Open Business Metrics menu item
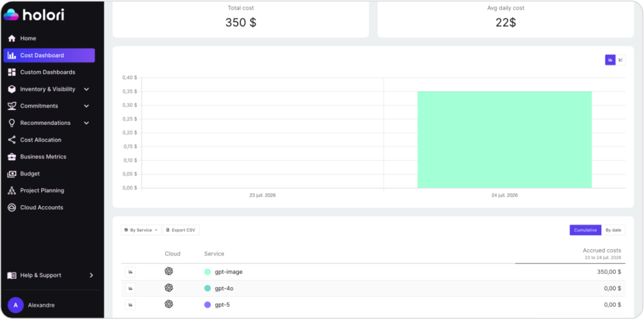 49,156
